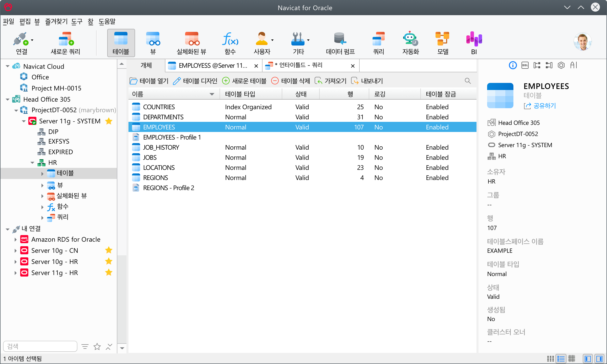Create a New Query from toolbar
This screenshot has height=364, width=607.
click(x=66, y=43)
